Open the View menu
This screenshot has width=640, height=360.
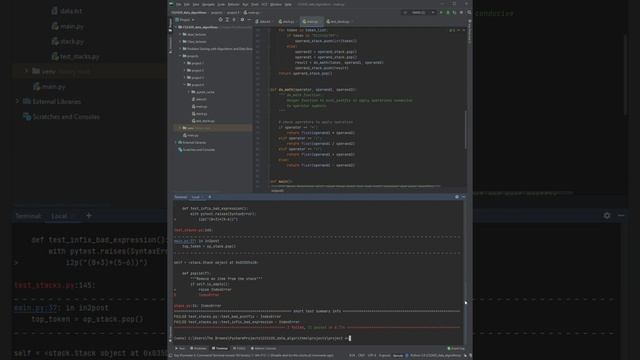coord(196,4)
